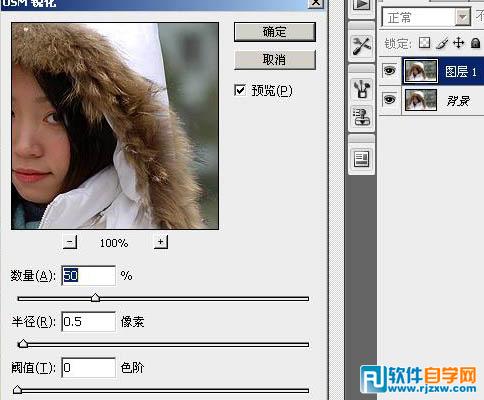
Task: Select the lock all padlock icon
Action: 475,43
